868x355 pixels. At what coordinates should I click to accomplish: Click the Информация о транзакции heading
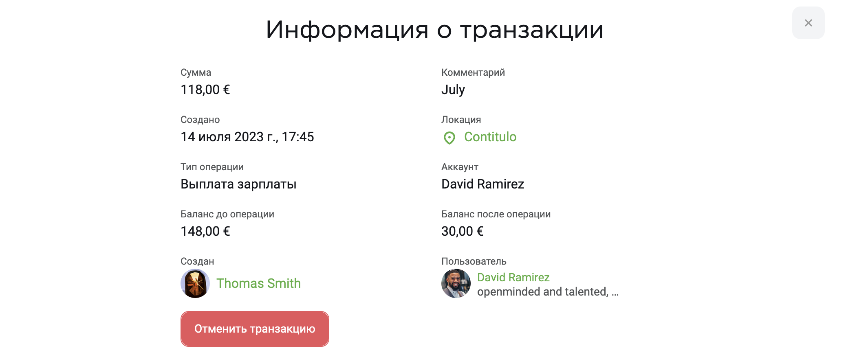[x=434, y=30]
